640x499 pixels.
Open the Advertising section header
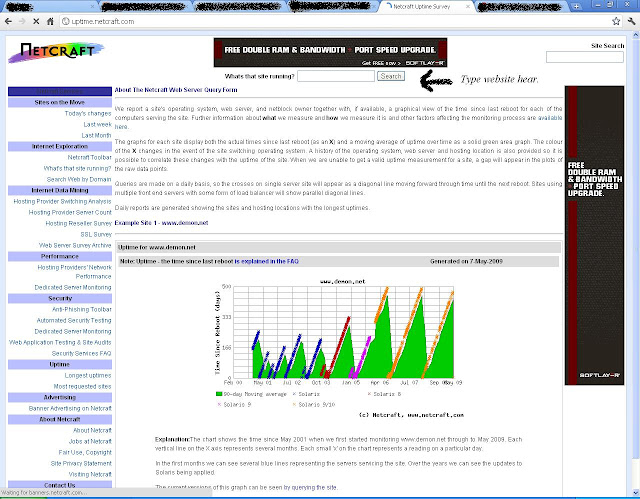coord(60,398)
